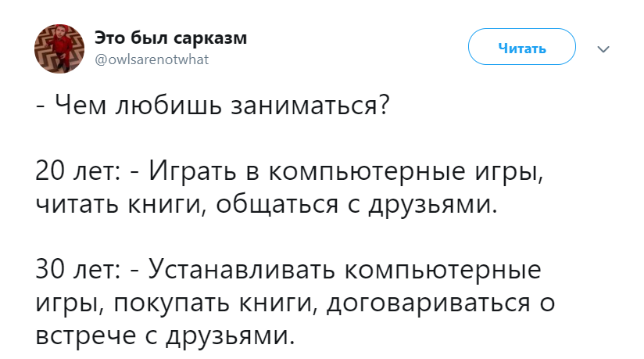Click the word Играть in the tweet
The height and width of the screenshot is (359, 644).
pyautogui.click(x=192, y=172)
